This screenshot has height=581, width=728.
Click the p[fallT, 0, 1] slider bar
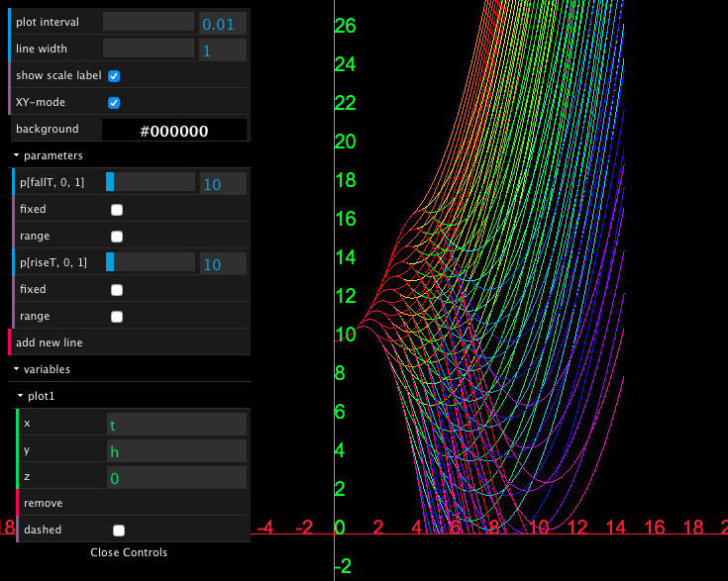coord(151,182)
